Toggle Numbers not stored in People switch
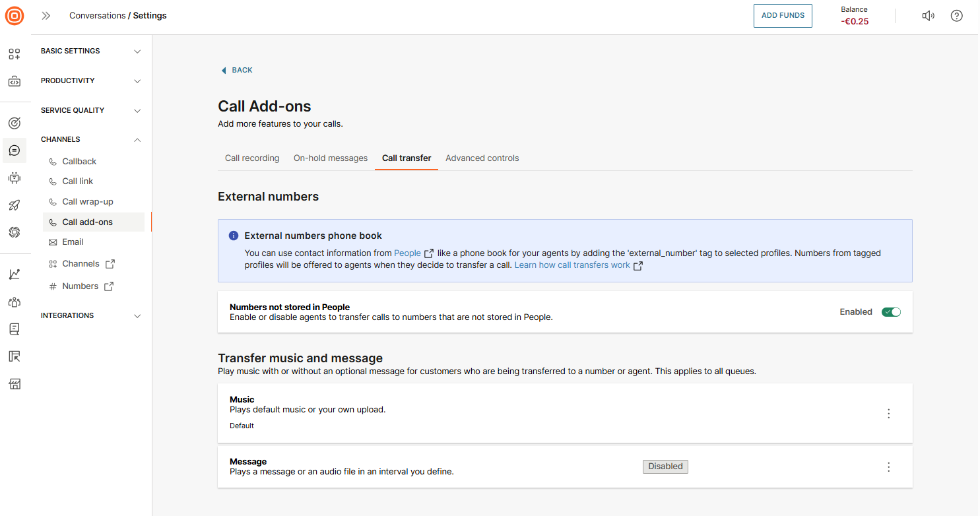The height and width of the screenshot is (516, 980). tap(891, 312)
